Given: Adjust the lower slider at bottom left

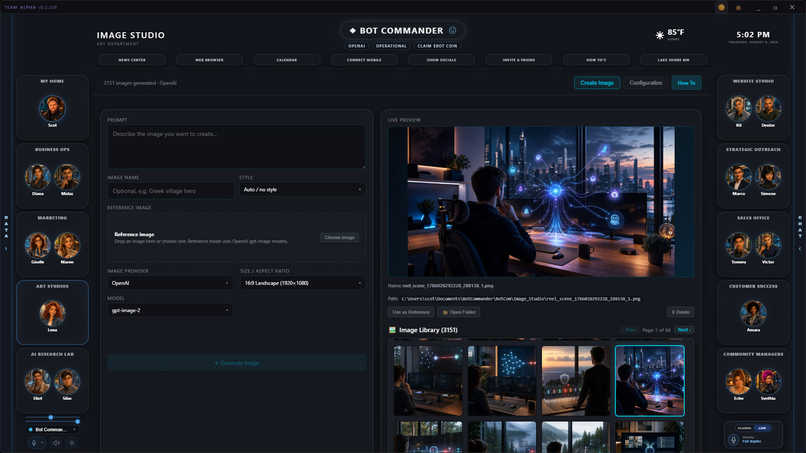Looking at the screenshot, I should (52, 422).
